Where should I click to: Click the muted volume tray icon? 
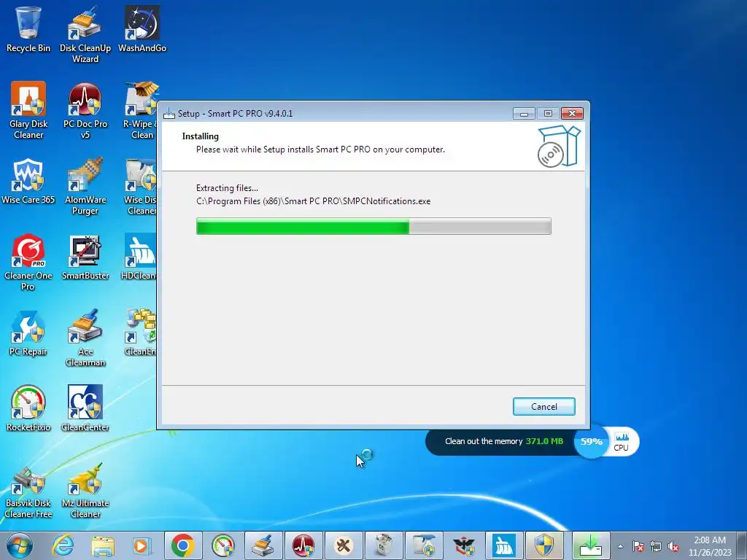673,546
